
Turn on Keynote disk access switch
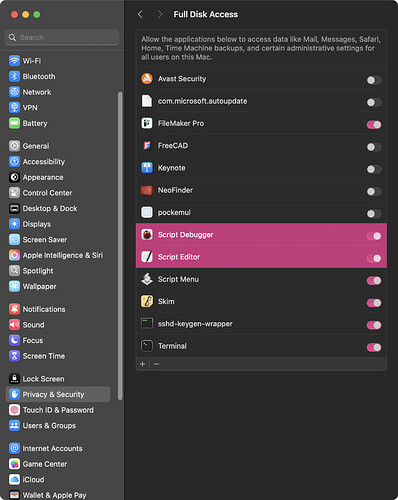coord(374,169)
